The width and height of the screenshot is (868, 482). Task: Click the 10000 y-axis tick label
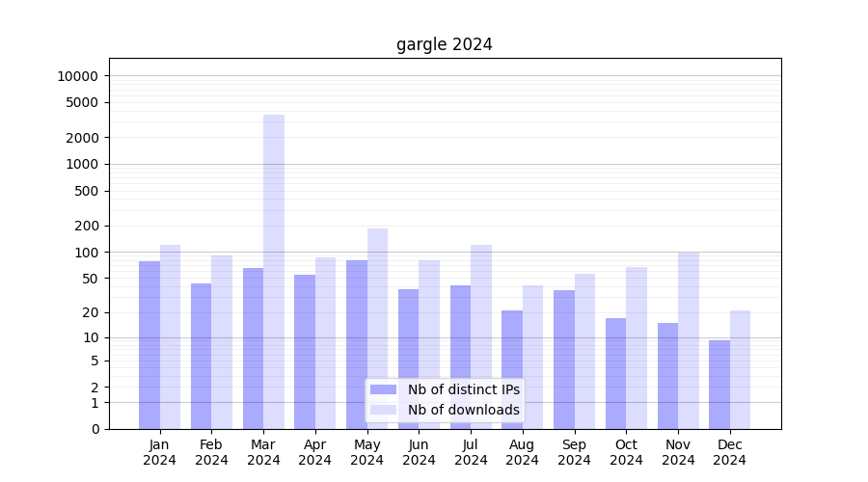[x=78, y=76]
